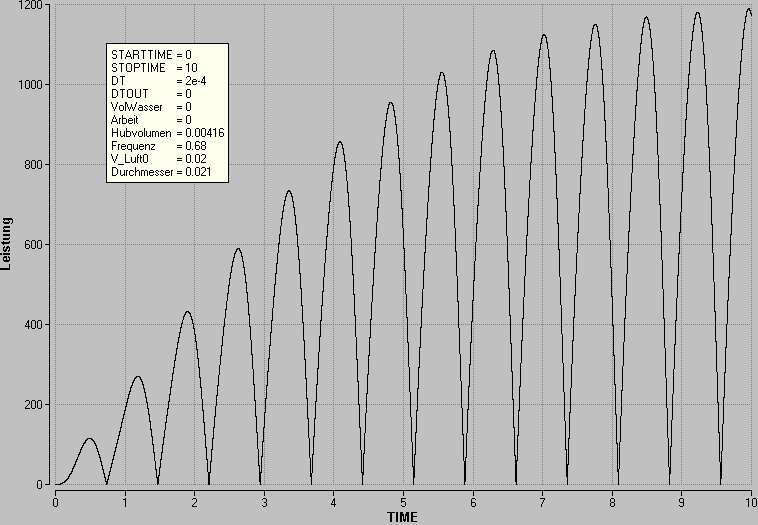Select the DTOUT = 0 parameter line
The image size is (758, 525).
click(151, 94)
